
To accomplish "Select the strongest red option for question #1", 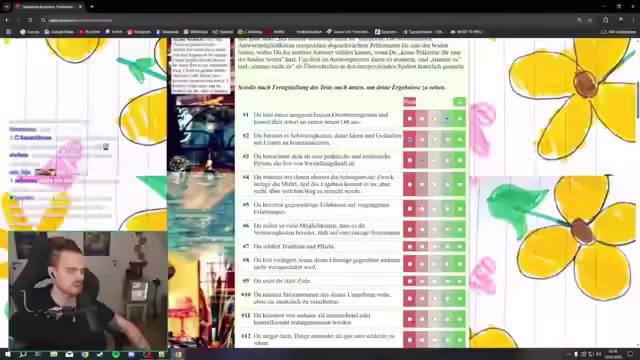I will point(409,119).
